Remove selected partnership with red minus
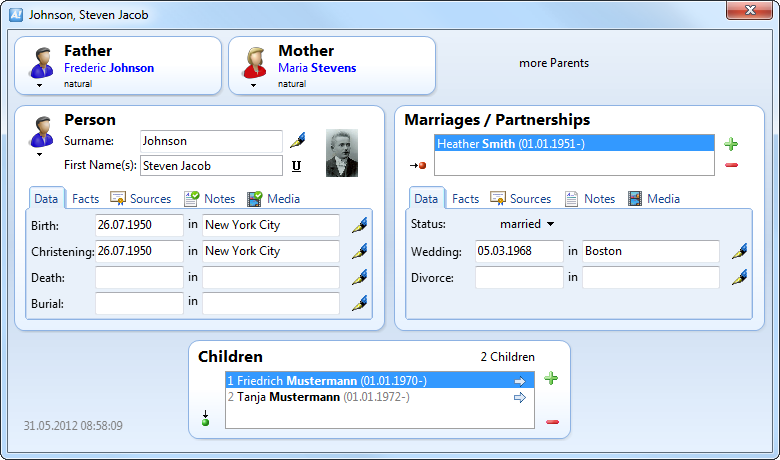This screenshot has height=460, width=780. (x=731, y=165)
